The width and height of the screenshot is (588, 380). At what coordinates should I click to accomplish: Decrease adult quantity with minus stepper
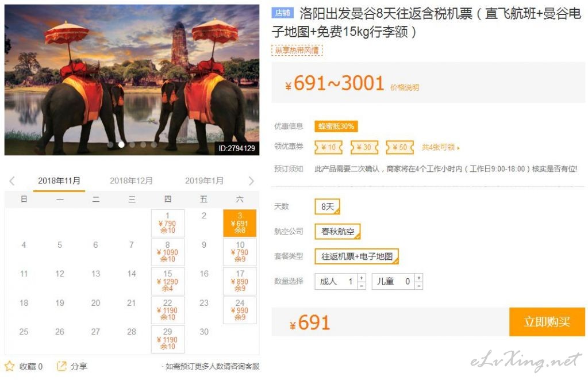tap(362, 286)
